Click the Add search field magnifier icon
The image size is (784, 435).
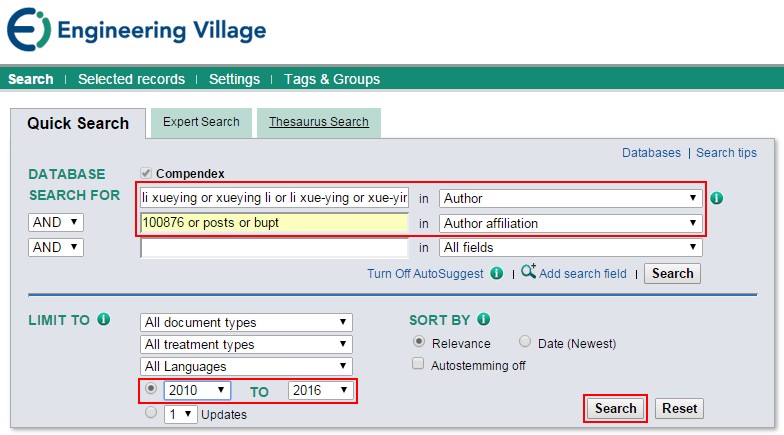click(528, 272)
